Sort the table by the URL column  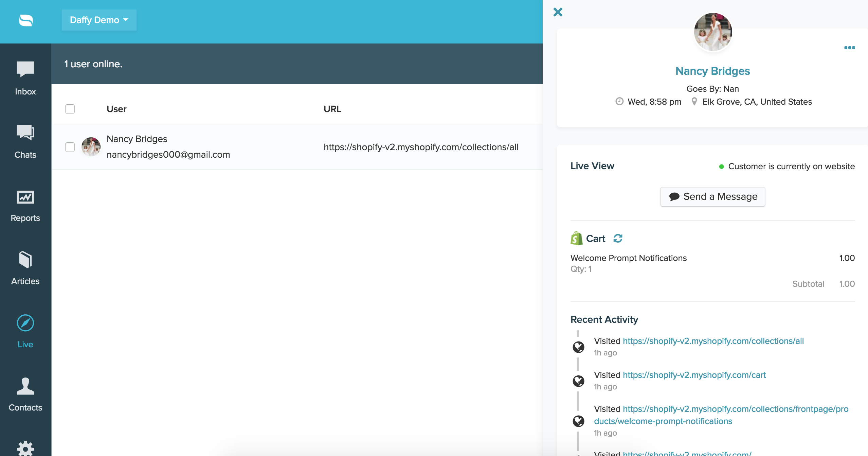(332, 109)
